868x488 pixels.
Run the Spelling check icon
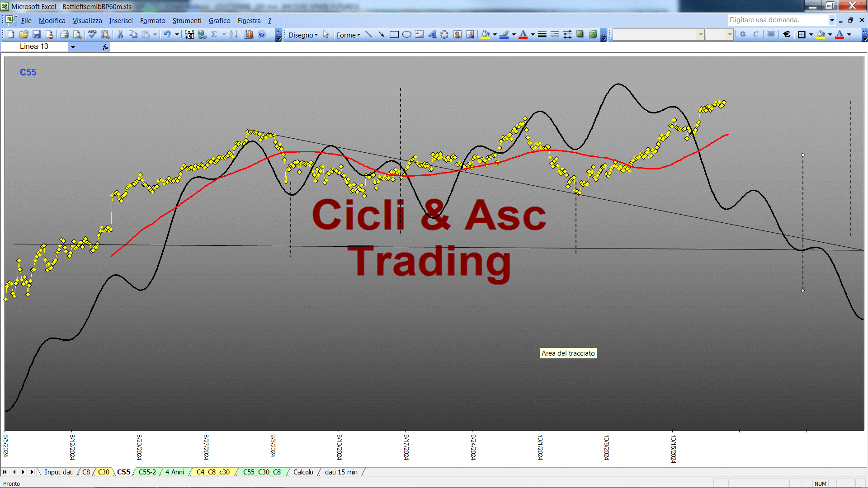pos(92,34)
